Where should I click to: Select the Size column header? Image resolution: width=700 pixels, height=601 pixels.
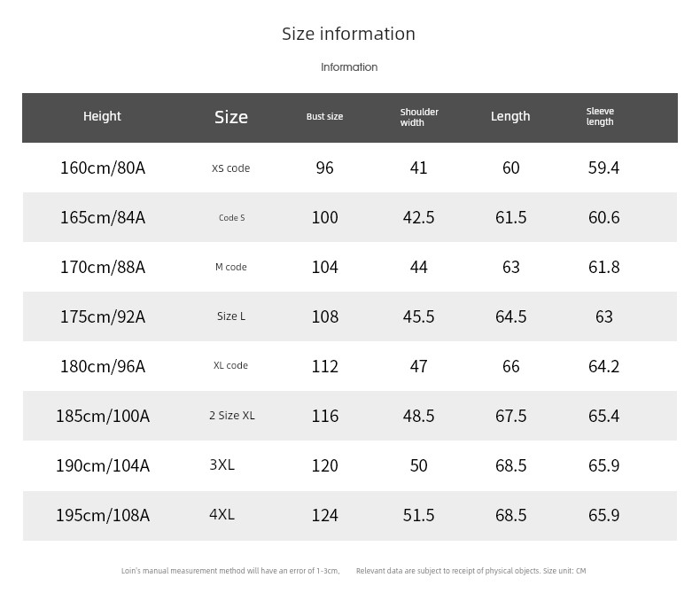231,117
